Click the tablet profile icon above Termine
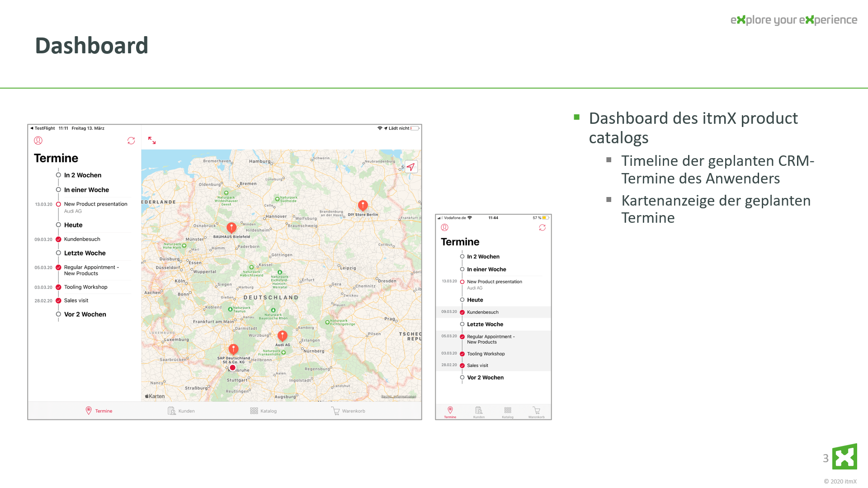868x488 pixels. click(38, 141)
